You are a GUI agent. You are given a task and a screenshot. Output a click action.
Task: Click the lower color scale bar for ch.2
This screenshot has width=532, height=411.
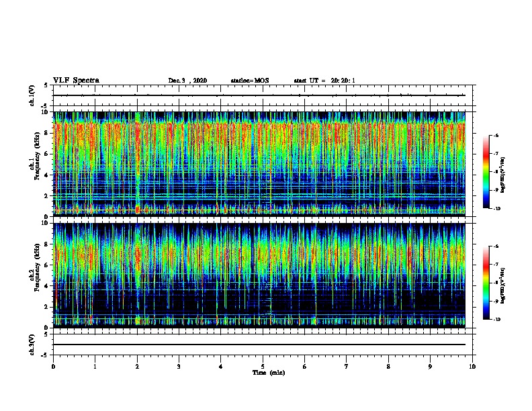pyautogui.click(x=486, y=283)
